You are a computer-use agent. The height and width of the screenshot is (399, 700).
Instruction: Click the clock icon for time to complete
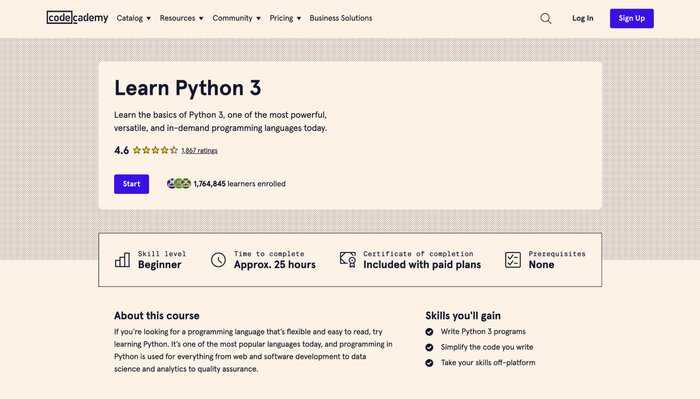pos(218,260)
